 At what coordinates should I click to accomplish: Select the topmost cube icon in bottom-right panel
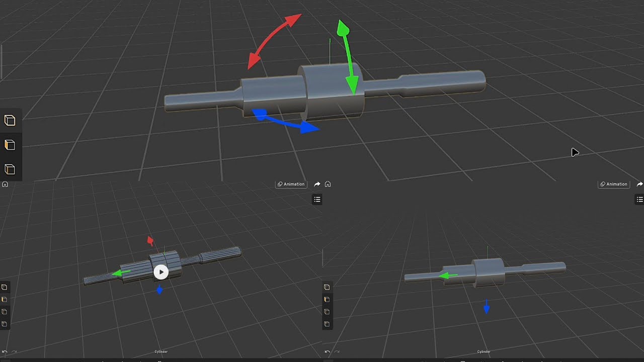(x=327, y=287)
